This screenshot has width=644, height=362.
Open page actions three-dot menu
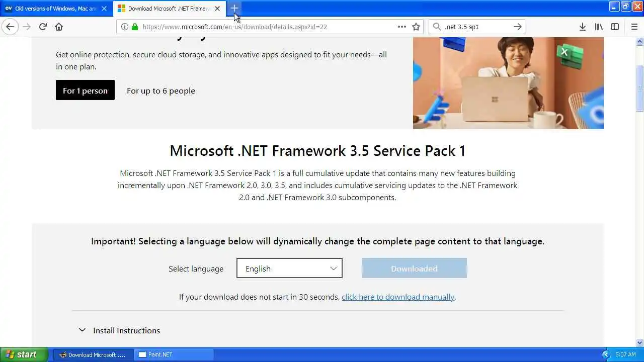pos(401,27)
